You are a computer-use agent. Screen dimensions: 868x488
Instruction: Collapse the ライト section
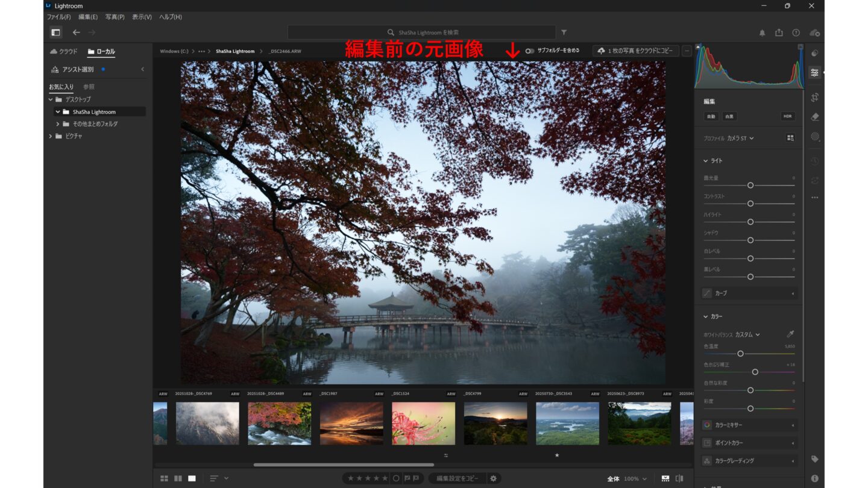click(706, 161)
